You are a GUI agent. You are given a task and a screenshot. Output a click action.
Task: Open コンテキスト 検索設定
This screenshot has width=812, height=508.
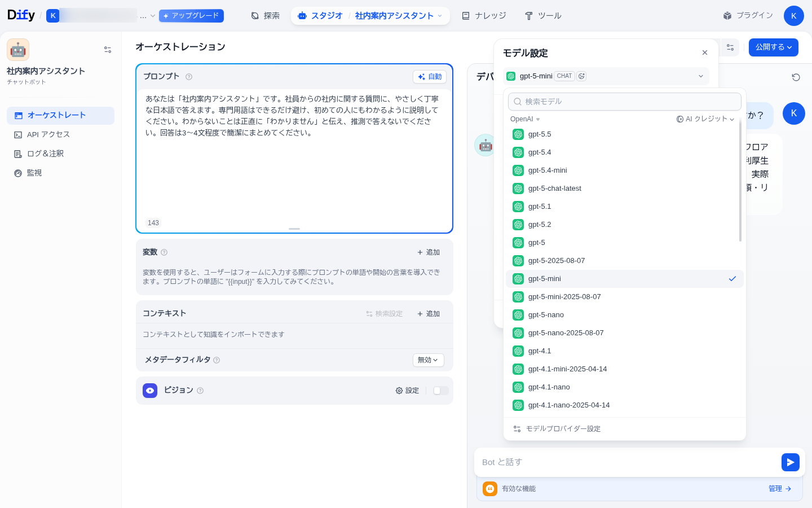click(x=385, y=314)
